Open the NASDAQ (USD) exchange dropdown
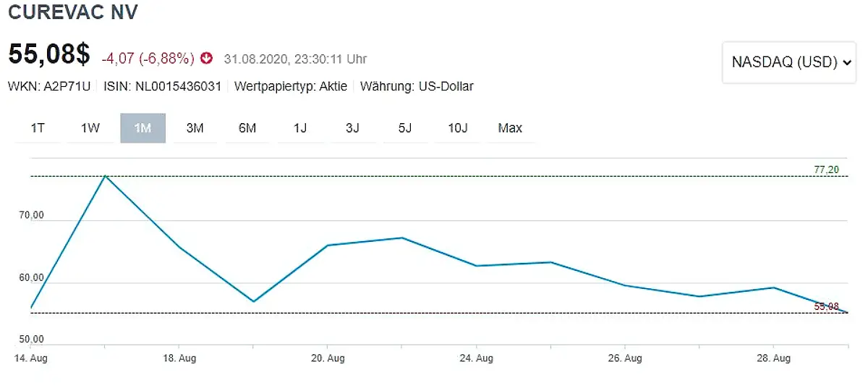This screenshot has width=868, height=386. tap(789, 62)
